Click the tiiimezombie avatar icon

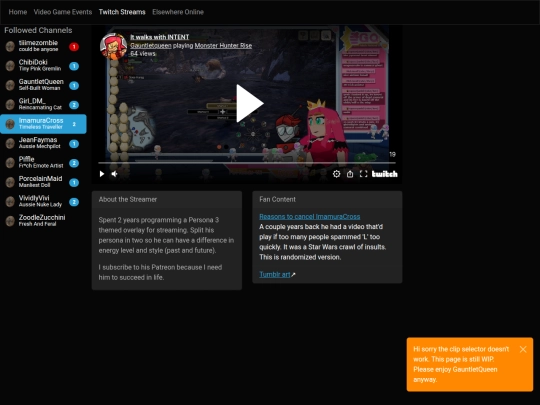[x=10, y=46]
